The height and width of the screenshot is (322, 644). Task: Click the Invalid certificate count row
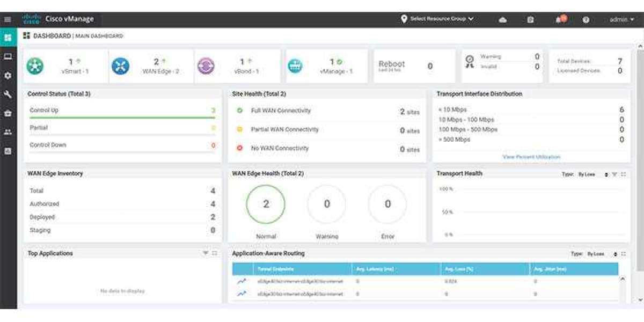pyautogui.click(x=510, y=67)
